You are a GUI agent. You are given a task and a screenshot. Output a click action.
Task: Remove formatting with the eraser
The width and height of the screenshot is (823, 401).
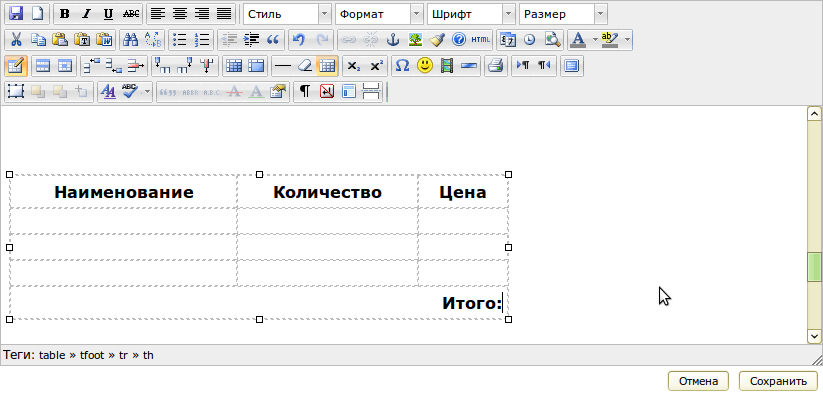(x=305, y=66)
